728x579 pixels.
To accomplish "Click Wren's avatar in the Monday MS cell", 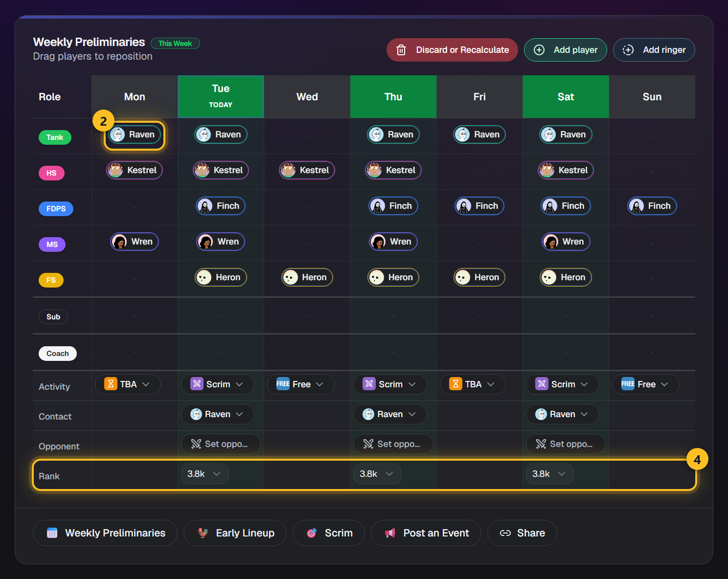I will point(119,242).
